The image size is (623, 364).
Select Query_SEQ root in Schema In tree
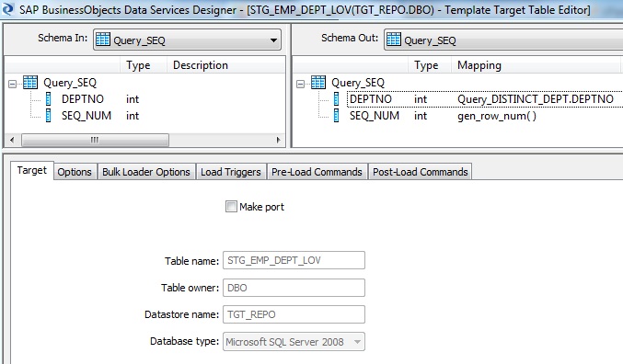pos(70,83)
